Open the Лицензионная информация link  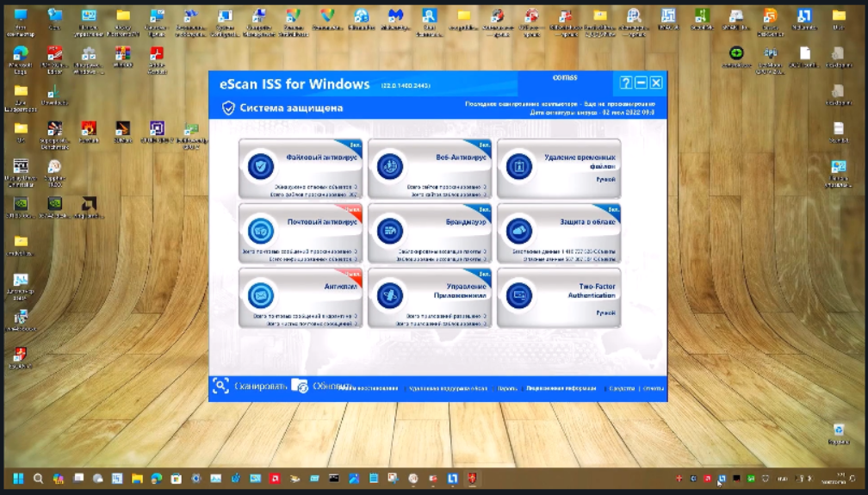[561, 389]
